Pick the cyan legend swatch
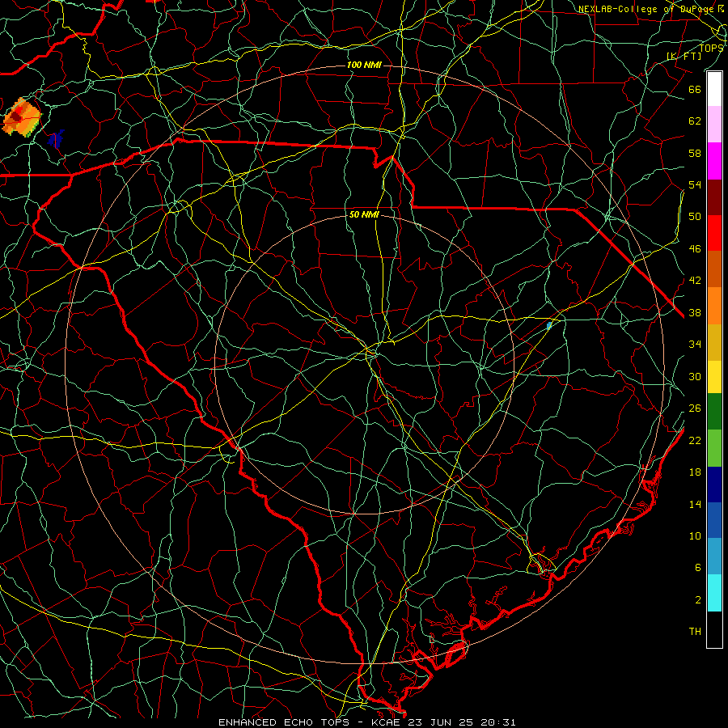728x728 pixels. (x=714, y=593)
